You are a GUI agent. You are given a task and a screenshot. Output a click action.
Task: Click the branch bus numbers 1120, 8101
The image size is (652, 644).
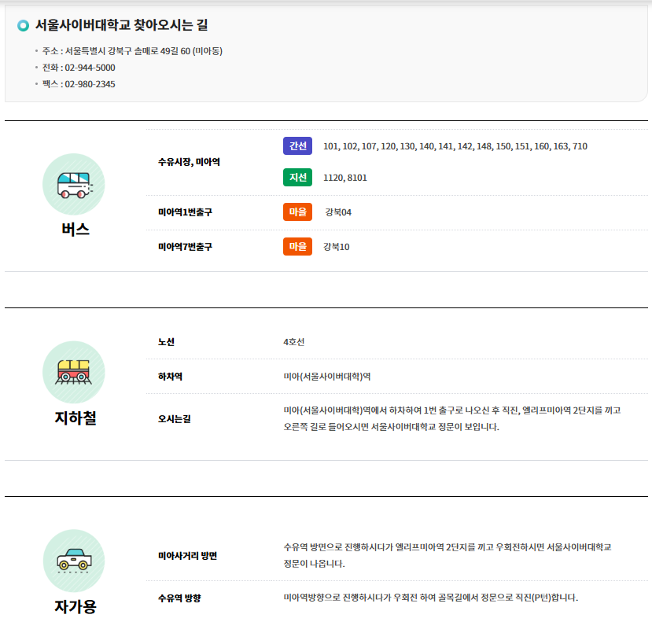tap(345, 178)
